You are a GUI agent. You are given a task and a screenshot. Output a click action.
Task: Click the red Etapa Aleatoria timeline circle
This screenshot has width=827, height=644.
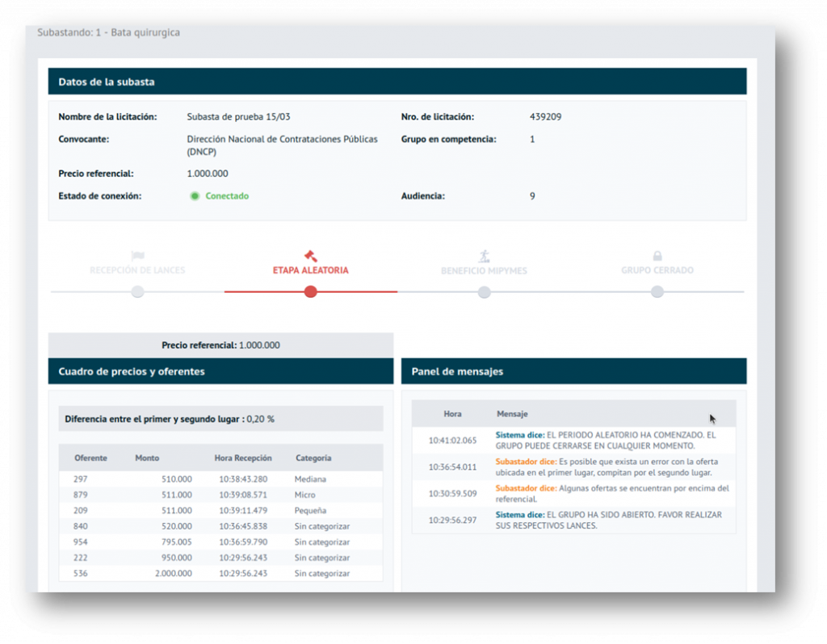(x=311, y=291)
